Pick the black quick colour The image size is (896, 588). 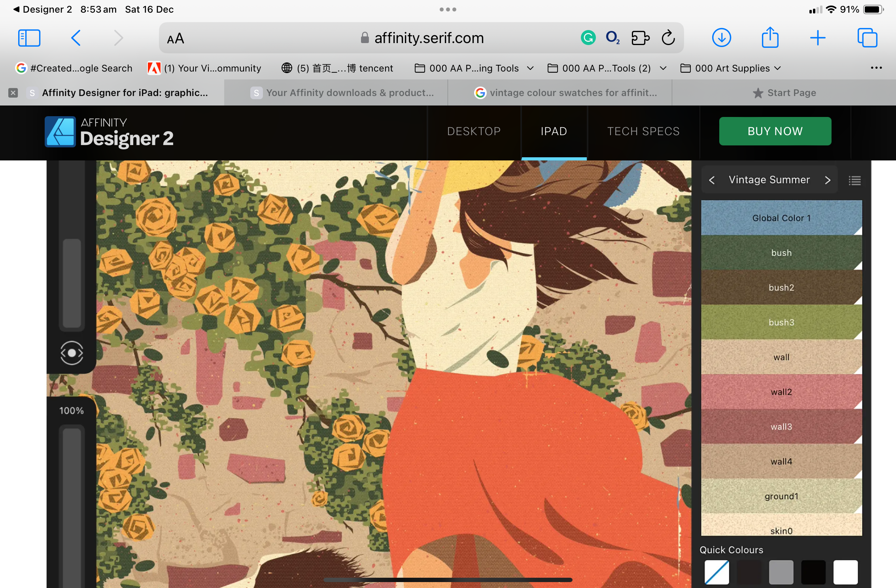click(813, 572)
